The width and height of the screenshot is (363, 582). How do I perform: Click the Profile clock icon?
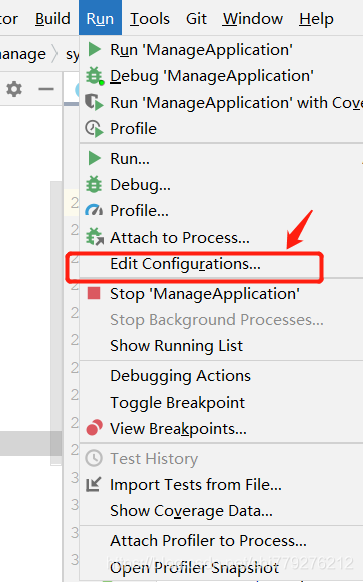coord(94,128)
